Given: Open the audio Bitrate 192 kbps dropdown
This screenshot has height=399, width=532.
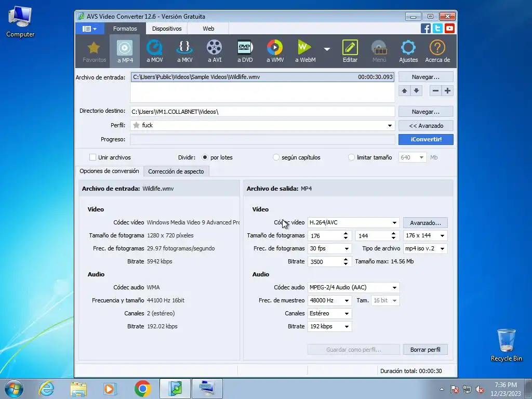Looking at the screenshot, I should 329,326.
